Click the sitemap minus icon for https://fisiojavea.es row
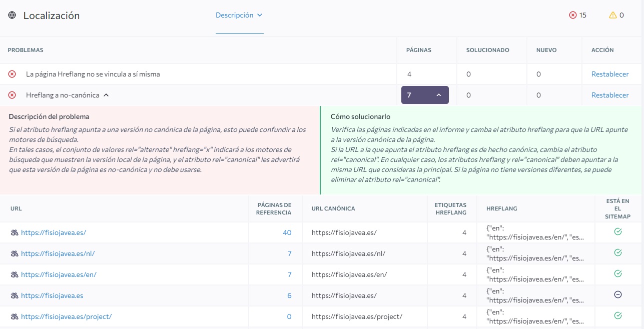The image size is (644, 329). [x=617, y=295]
